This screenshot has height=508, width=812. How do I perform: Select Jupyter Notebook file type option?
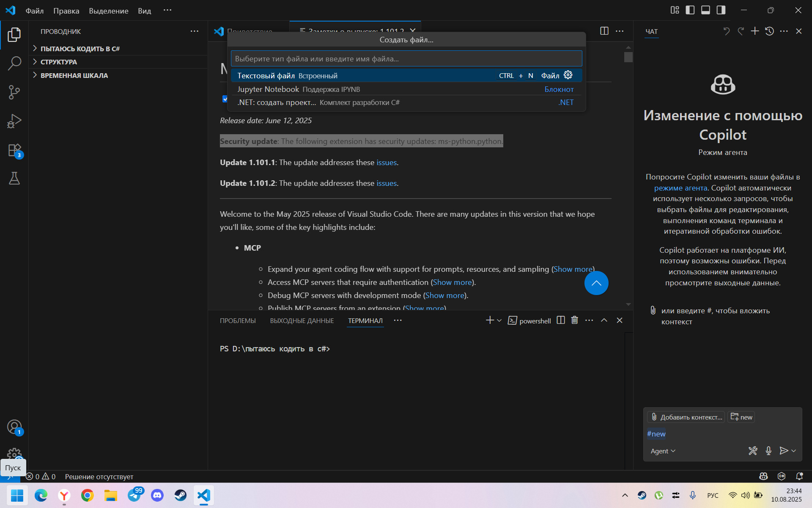pos(268,89)
